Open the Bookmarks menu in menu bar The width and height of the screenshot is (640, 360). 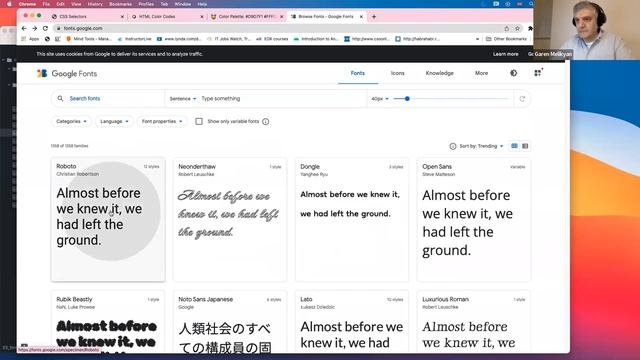(120, 4)
